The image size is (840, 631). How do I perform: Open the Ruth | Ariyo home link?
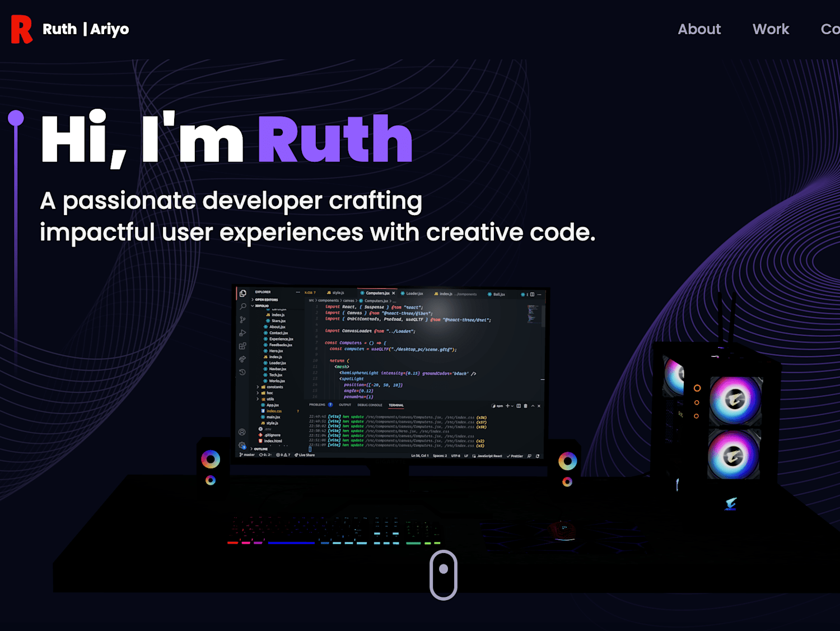86,29
